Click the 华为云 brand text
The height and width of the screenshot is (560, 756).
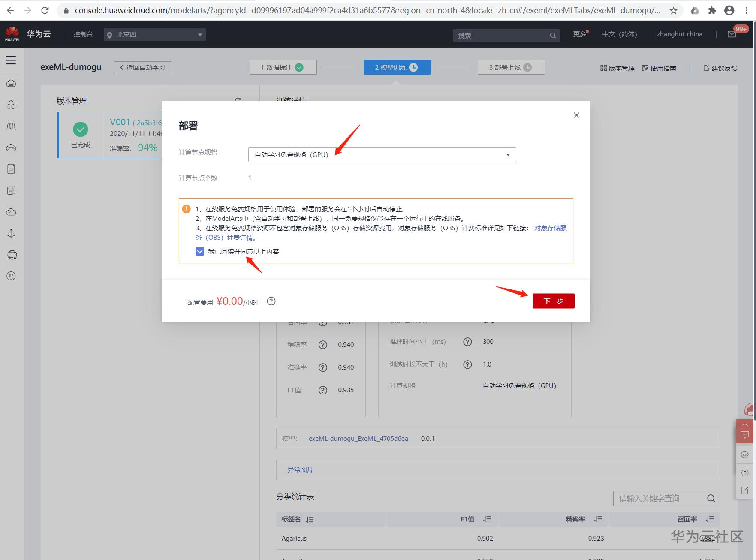39,34
